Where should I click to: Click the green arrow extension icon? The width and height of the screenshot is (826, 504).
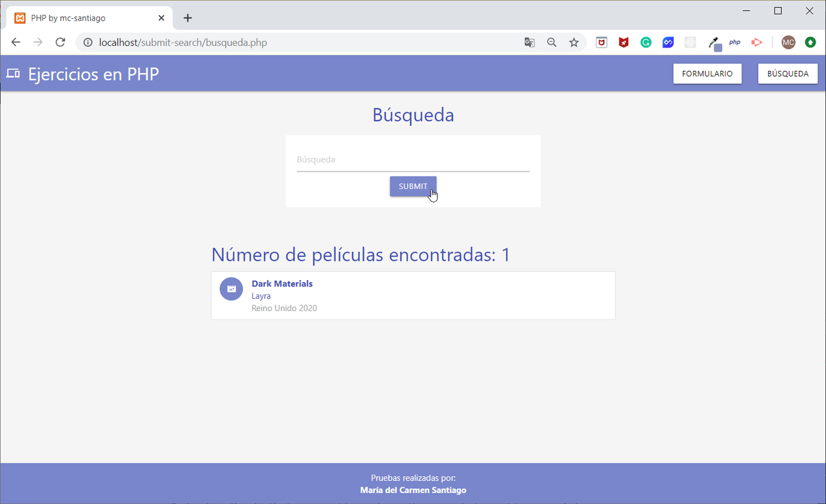coord(811,42)
